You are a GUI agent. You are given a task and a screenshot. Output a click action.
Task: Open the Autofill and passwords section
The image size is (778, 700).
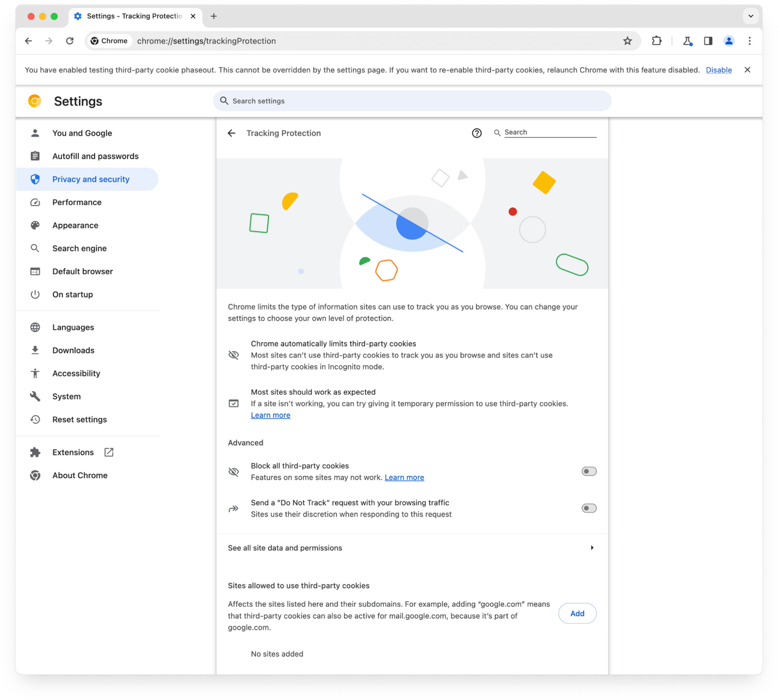(95, 156)
